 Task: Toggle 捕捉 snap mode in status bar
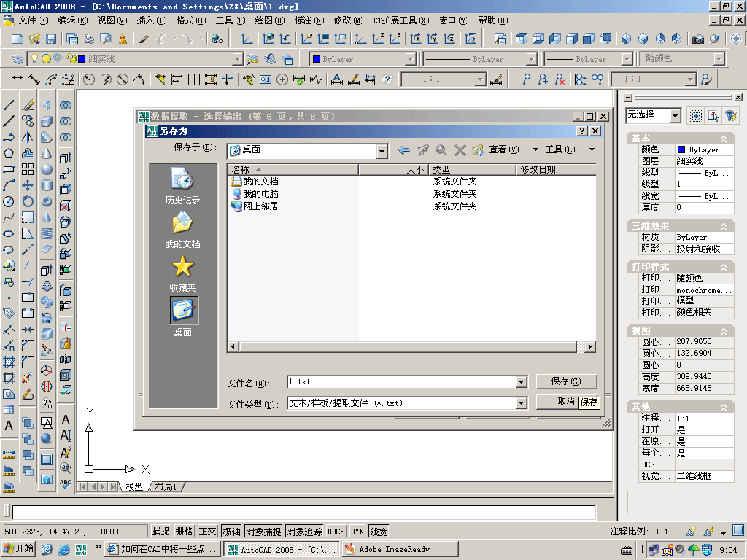coord(160,532)
